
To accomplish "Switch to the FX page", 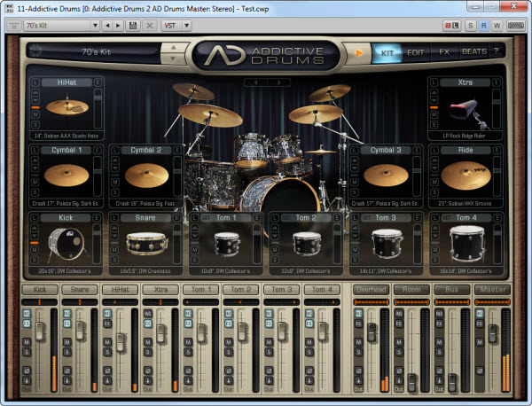I will (444, 52).
